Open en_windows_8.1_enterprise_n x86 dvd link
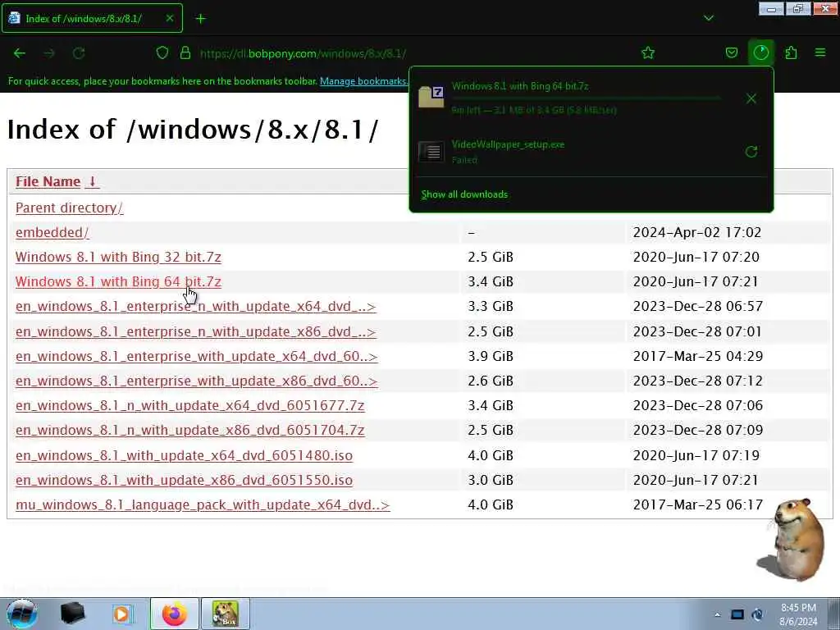840x630 pixels. [195, 331]
